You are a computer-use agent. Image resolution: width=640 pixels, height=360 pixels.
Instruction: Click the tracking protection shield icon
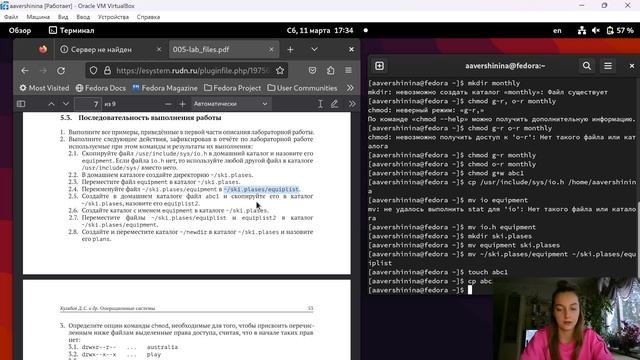(93, 71)
